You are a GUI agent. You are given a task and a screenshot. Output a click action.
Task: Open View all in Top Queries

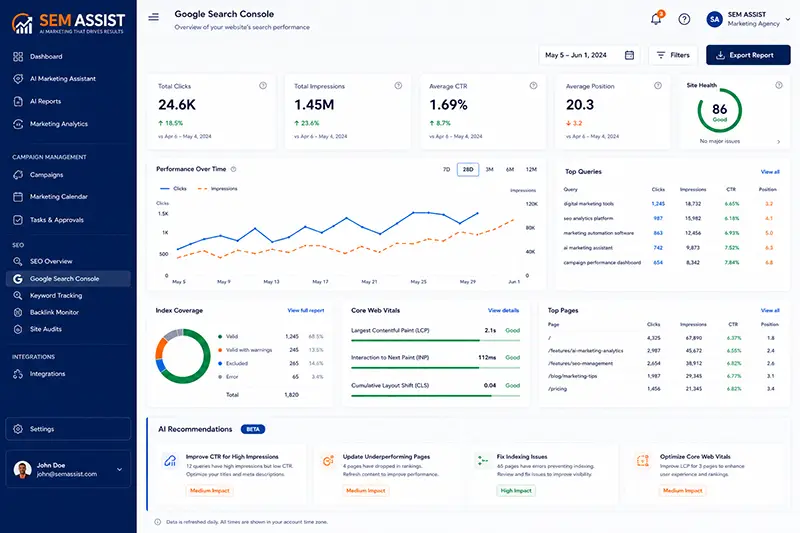[x=770, y=172]
